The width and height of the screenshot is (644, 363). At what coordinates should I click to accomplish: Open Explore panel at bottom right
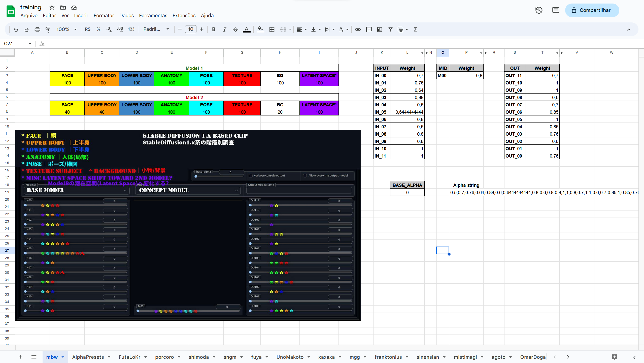pyautogui.click(x=615, y=357)
